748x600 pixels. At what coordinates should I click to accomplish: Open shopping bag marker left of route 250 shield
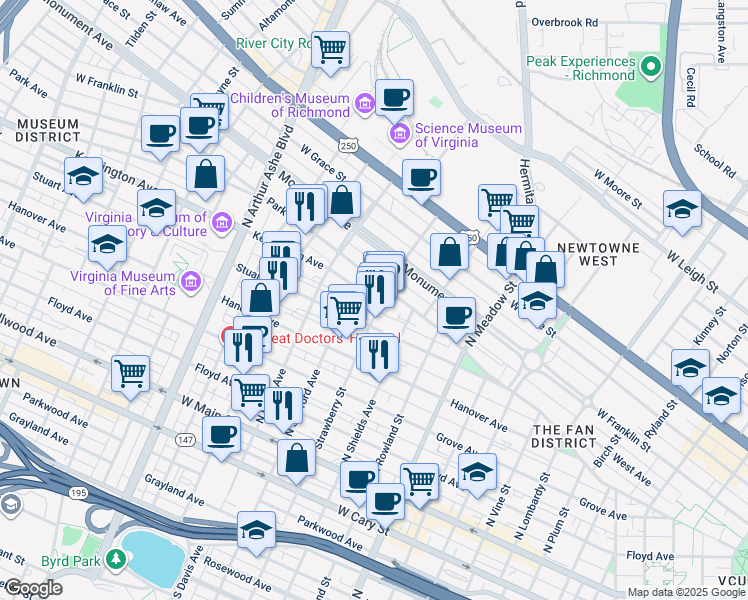click(449, 253)
